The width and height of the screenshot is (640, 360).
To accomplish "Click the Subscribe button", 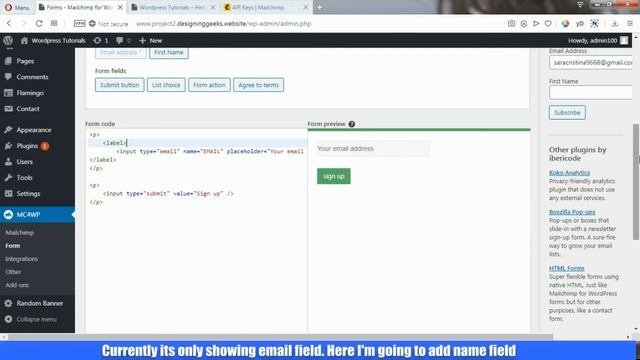I will click(567, 113).
